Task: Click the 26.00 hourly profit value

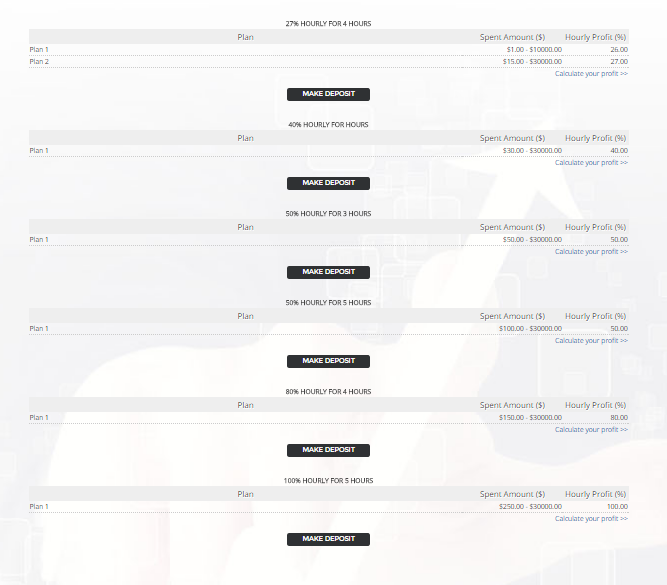Action: click(x=619, y=49)
